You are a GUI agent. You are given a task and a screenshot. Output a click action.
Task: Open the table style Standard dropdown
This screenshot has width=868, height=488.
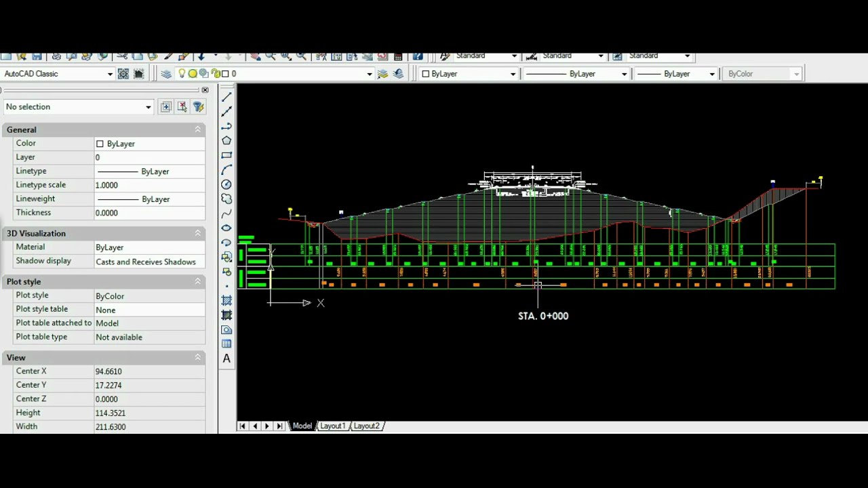[x=687, y=56]
